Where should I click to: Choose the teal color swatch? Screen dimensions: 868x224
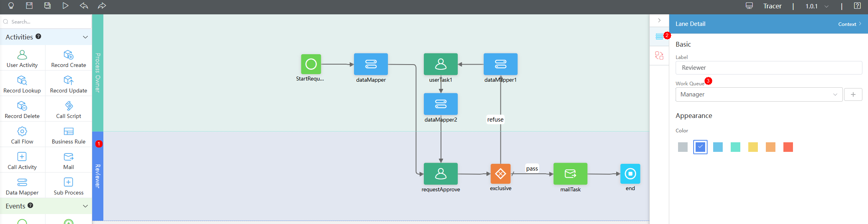point(736,147)
